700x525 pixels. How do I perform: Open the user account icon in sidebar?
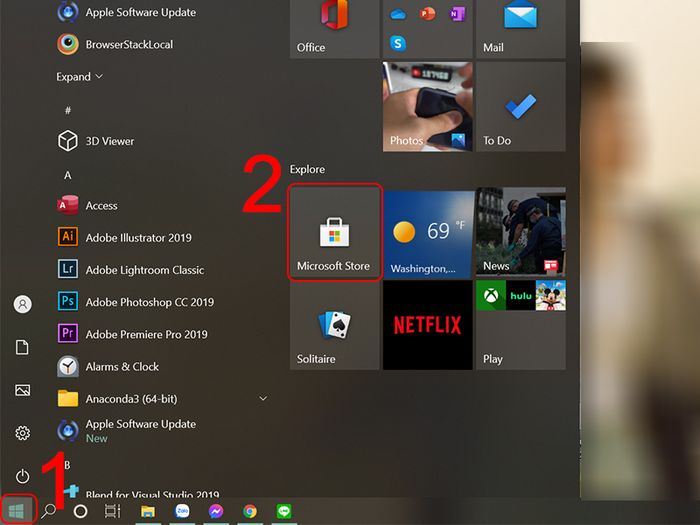(x=22, y=304)
